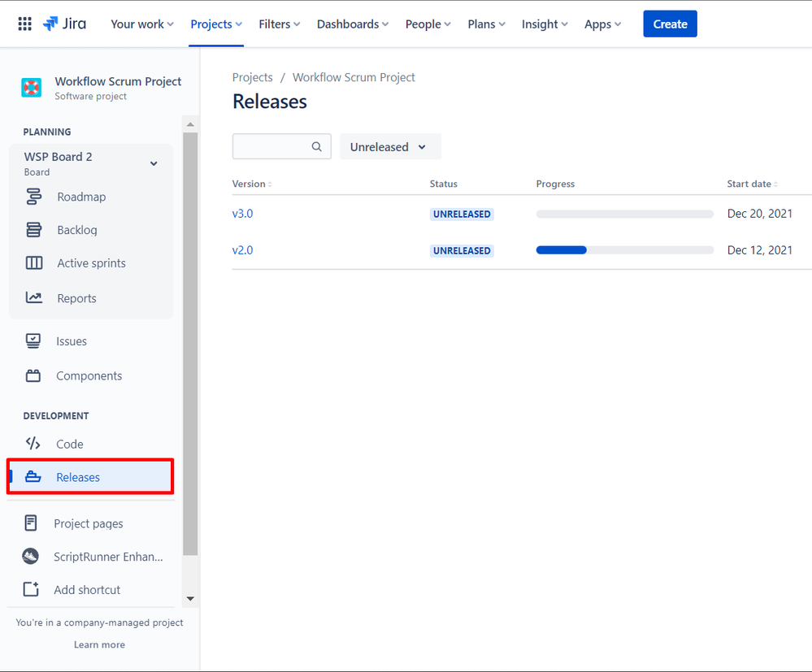Image resolution: width=812 pixels, height=672 pixels.
Task: Open the app switcher grid icon
Action: (x=25, y=24)
